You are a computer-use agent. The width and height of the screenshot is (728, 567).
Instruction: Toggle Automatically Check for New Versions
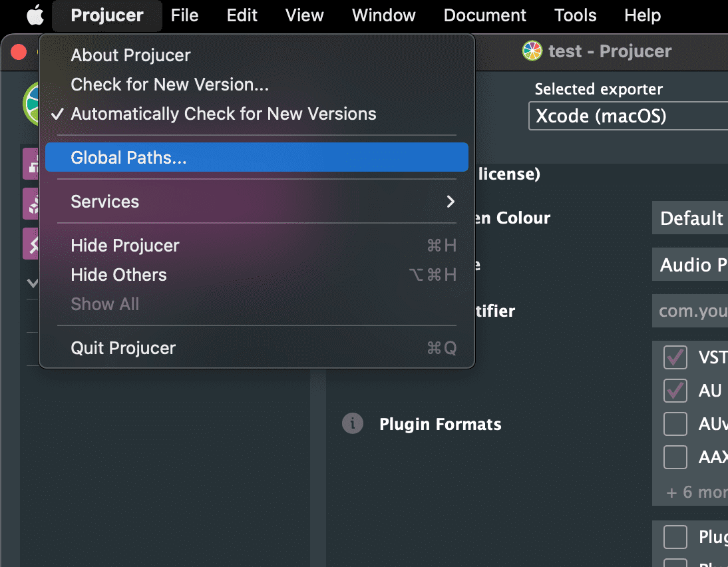223,114
